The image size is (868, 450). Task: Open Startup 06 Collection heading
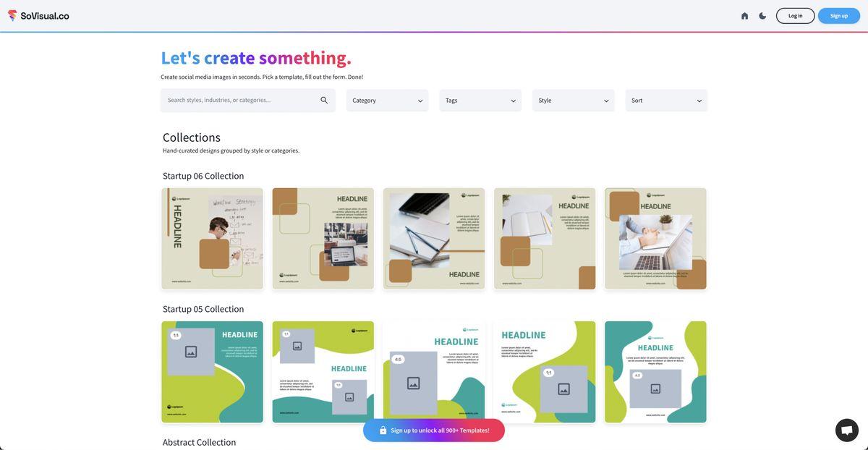point(203,176)
